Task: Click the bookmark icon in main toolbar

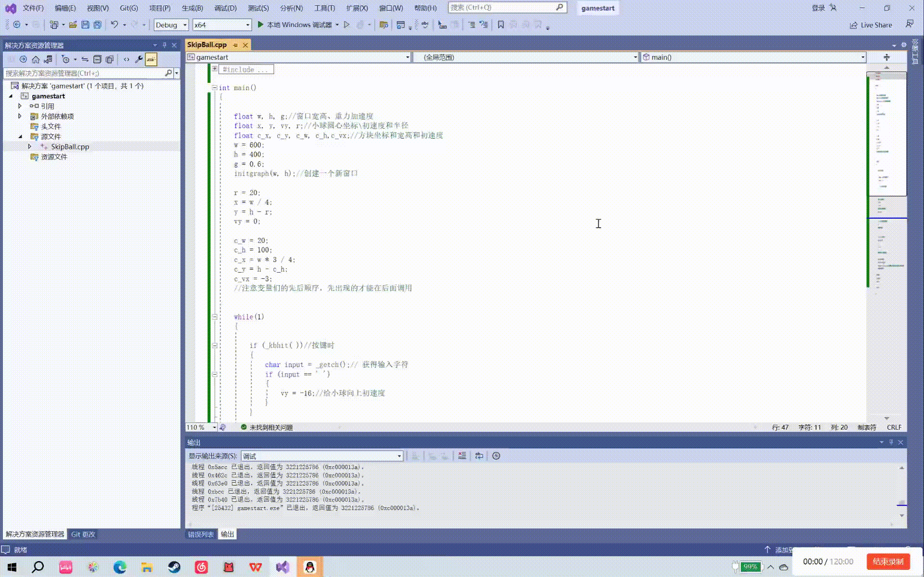Action: 500,25
